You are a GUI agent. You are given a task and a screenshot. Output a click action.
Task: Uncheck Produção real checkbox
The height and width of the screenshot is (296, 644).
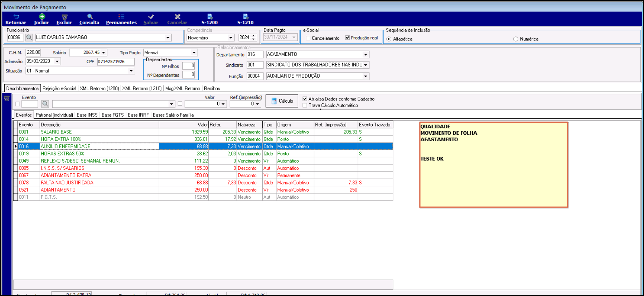[x=347, y=38]
